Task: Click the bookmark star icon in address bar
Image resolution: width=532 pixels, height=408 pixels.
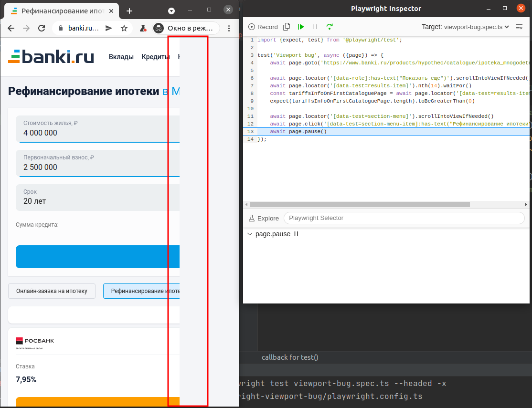Action: (x=124, y=28)
